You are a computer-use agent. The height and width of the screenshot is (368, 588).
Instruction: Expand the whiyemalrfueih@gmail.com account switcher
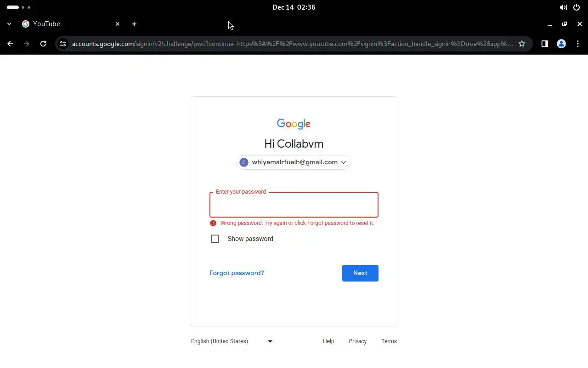294,162
